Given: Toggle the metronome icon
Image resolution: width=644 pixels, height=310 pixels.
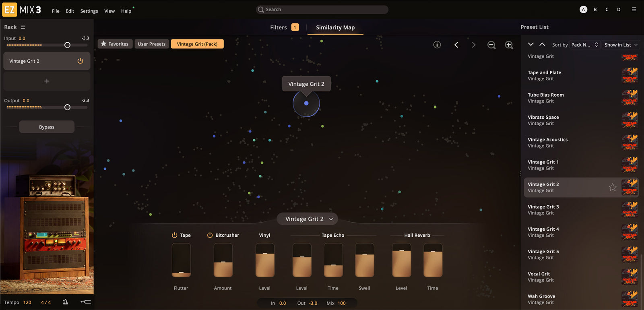Looking at the screenshot, I should tap(65, 302).
